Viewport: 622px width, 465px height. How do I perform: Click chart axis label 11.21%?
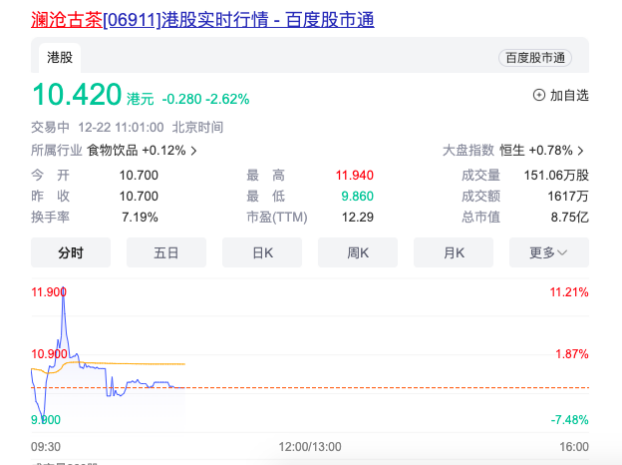click(x=569, y=292)
